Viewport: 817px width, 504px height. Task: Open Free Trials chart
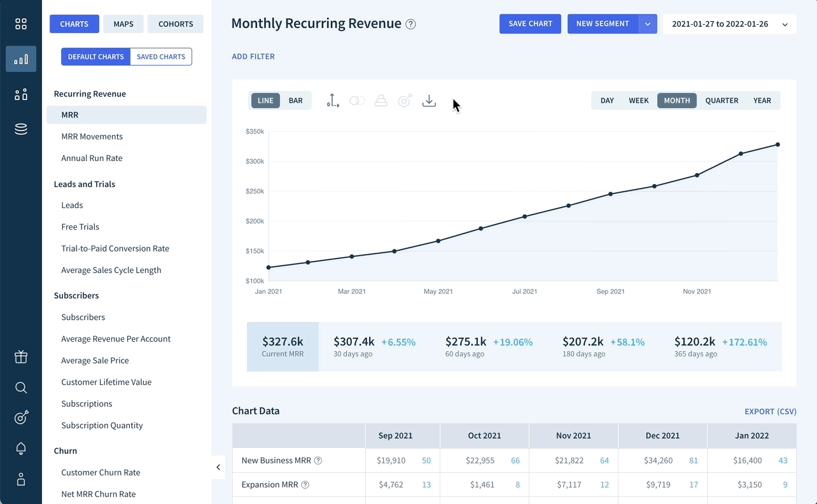(x=80, y=227)
